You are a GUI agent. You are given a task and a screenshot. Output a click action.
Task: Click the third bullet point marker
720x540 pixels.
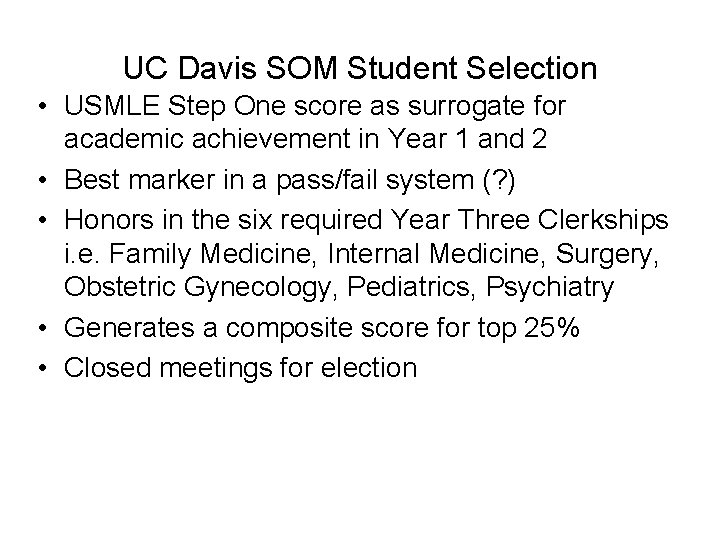tap(43, 220)
